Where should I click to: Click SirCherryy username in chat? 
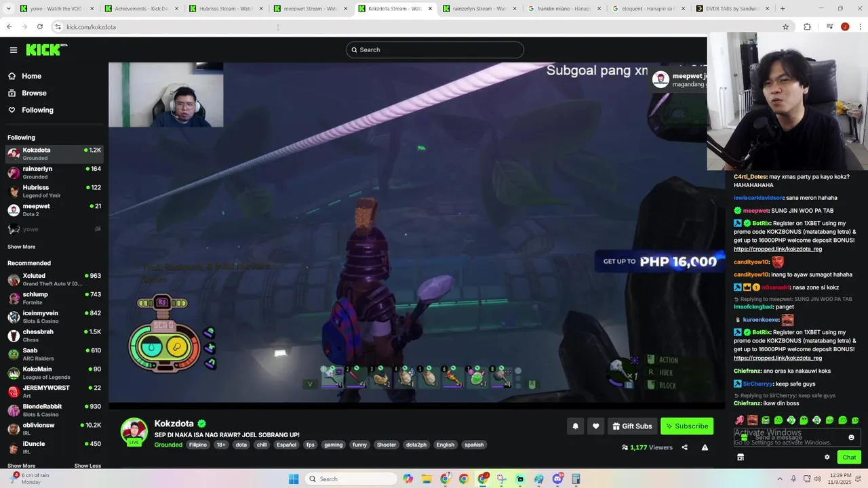click(x=758, y=384)
